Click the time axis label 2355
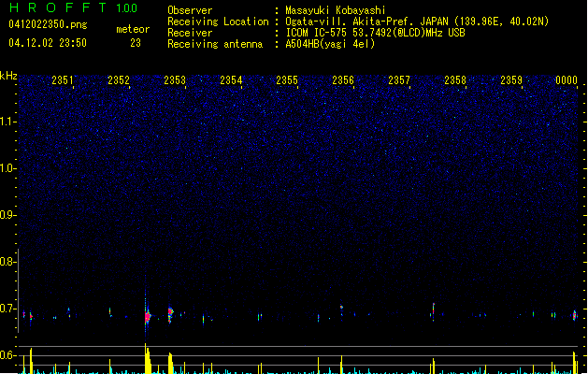Image resolution: width=588 pixels, height=374 pixels. [287, 80]
